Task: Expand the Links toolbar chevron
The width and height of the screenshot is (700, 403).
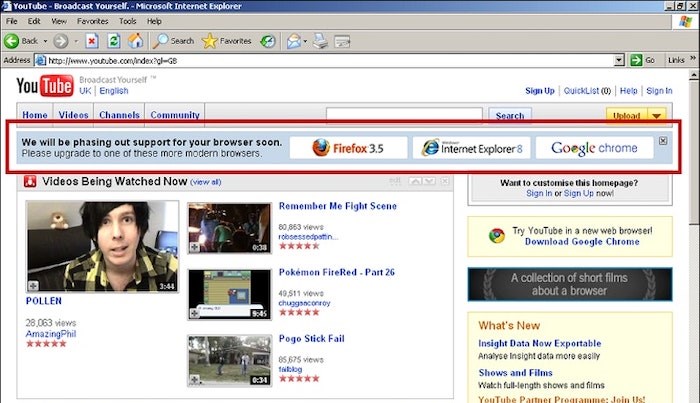Action: tap(692, 58)
